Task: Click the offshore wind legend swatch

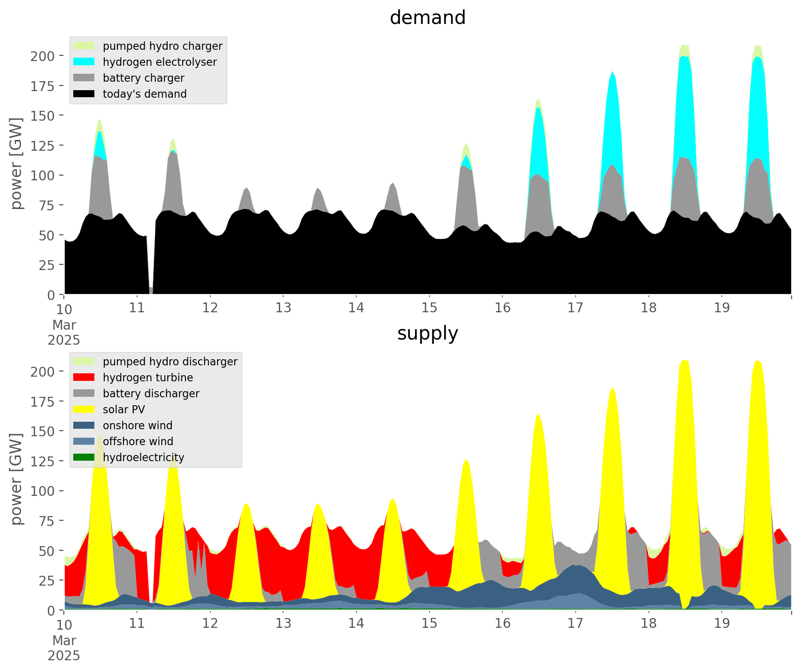Action: [84, 441]
